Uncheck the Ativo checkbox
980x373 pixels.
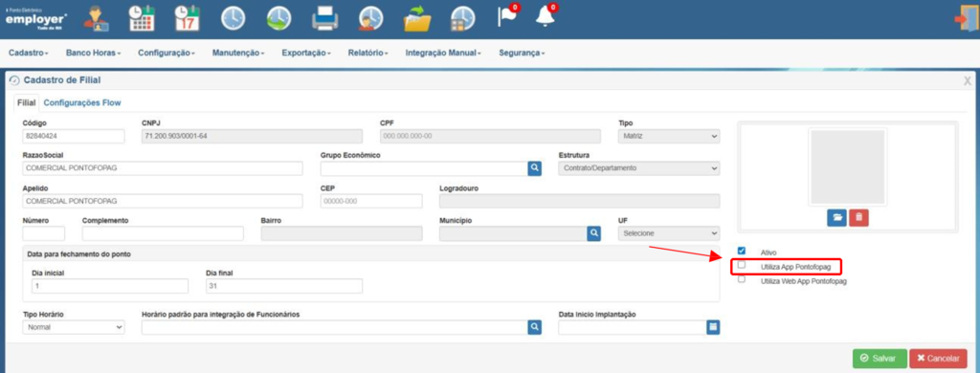(x=742, y=251)
